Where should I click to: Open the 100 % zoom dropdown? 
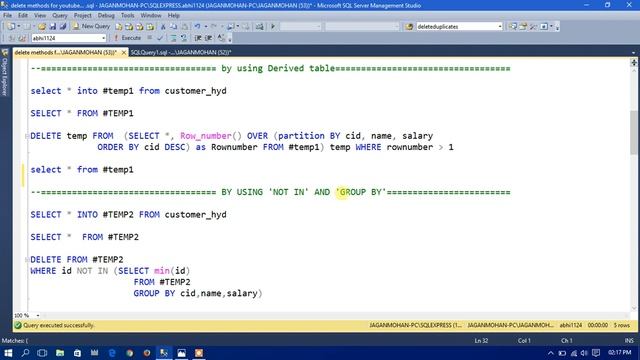(x=38, y=316)
